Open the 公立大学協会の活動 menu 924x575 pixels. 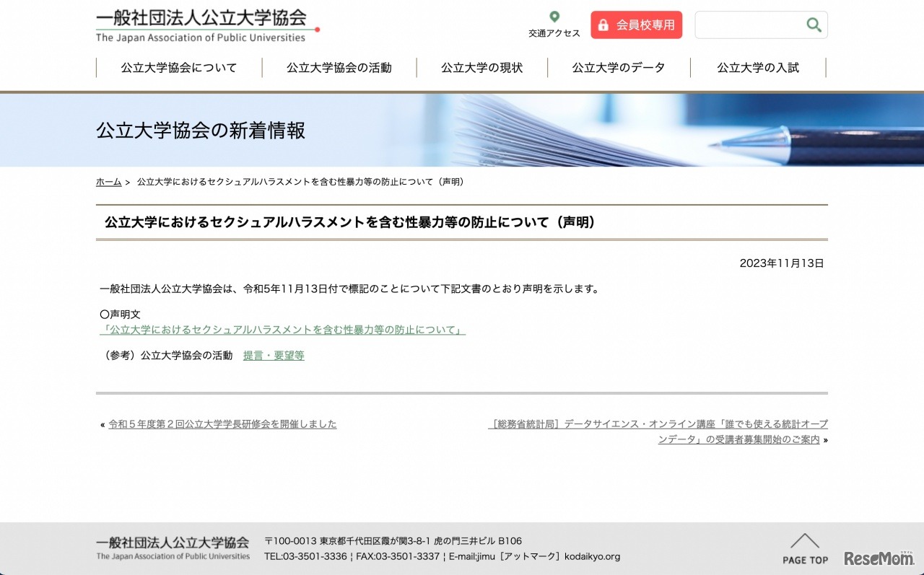click(339, 67)
